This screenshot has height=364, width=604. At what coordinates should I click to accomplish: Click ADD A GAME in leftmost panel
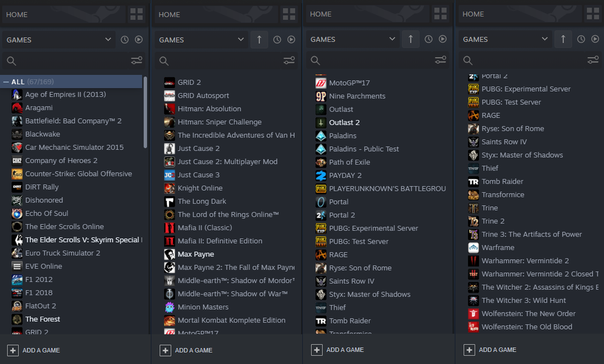tap(34, 351)
